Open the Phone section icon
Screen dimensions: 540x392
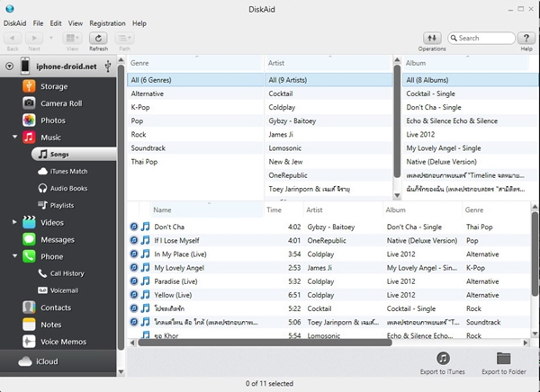point(29,256)
